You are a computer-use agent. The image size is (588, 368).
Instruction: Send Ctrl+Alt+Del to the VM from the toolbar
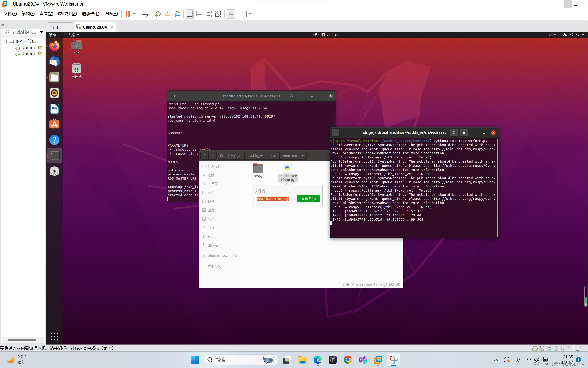point(145,14)
